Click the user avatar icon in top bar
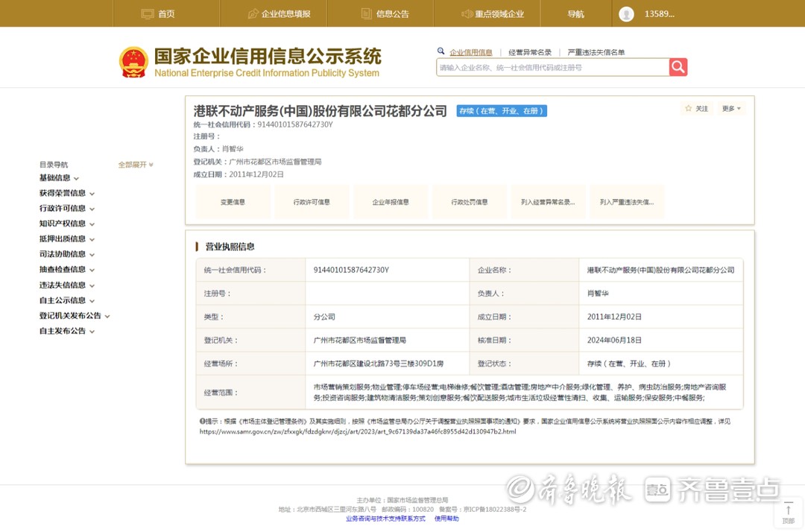 click(x=626, y=14)
